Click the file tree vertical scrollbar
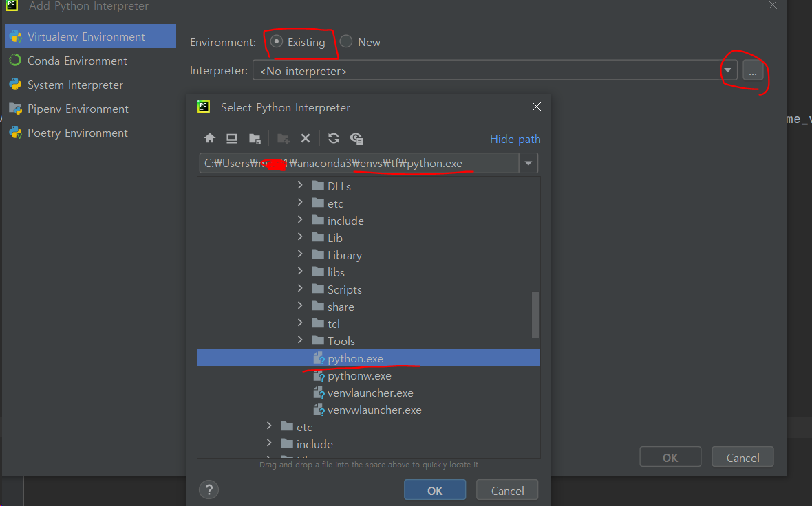This screenshot has height=506, width=812. tap(535, 315)
